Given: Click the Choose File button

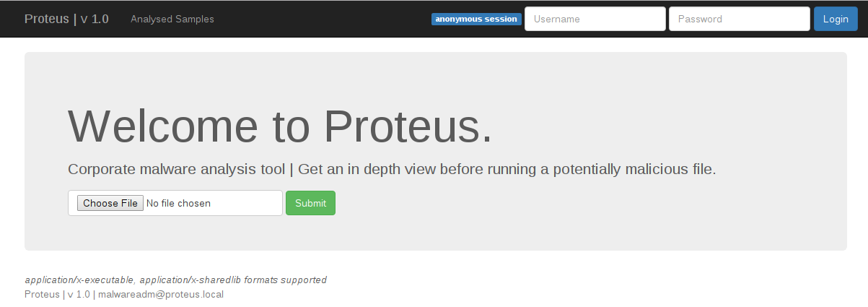Looking at the screenshot, I should [110, 203].
